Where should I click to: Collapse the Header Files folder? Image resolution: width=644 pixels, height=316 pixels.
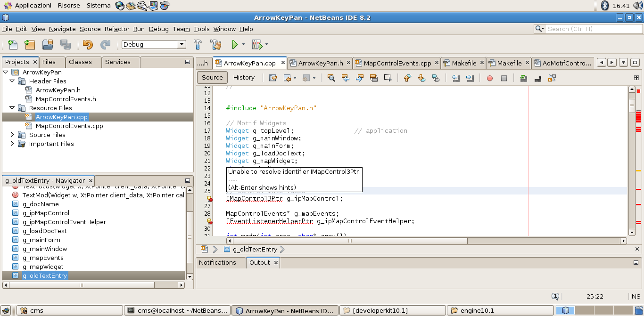[x=12, y=81]
